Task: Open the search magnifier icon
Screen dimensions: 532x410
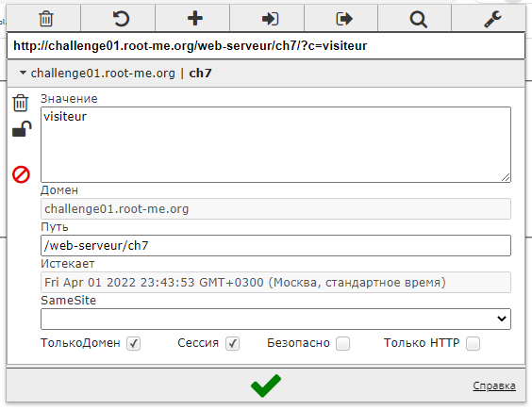Action: pyautogui.click(x=418, y=19)
